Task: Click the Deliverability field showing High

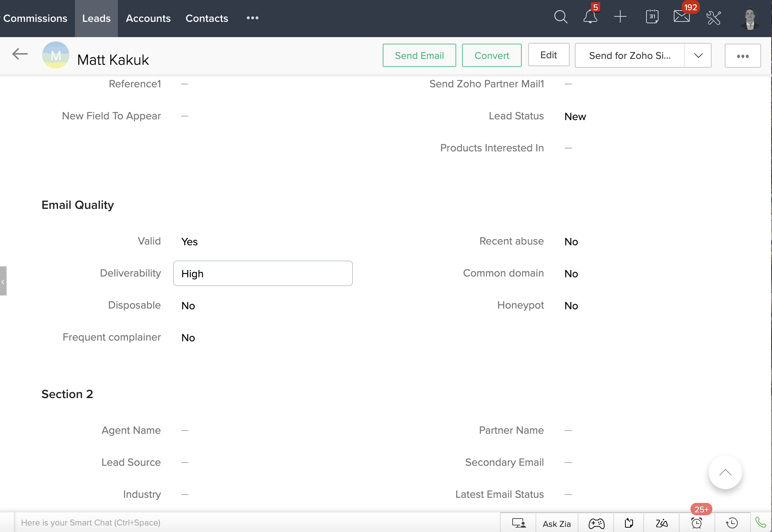Action: coord(263,274)
